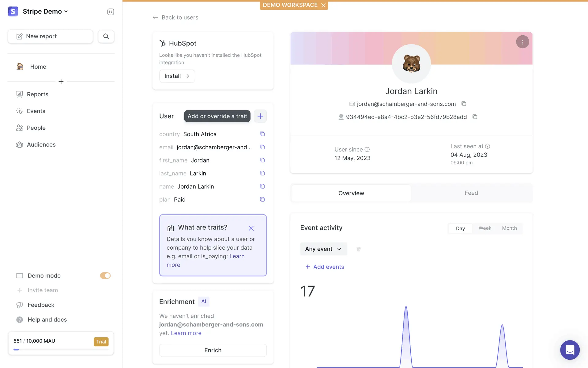Dismiss the What are traits card
This screenshot has height=368, width=588.
click(251, 228)
